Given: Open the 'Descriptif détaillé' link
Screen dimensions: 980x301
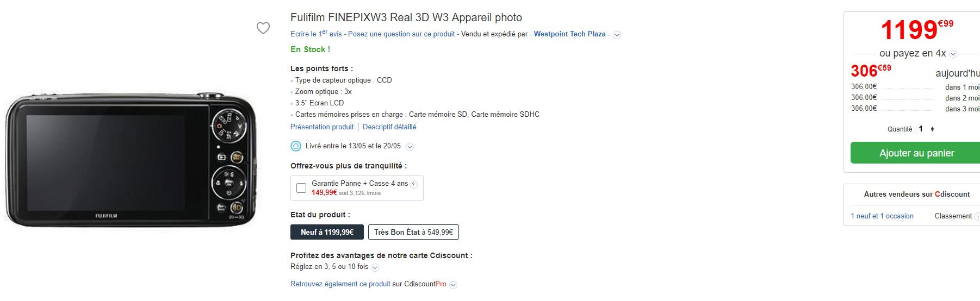Looking at the screenshot, I should (389, 127).
